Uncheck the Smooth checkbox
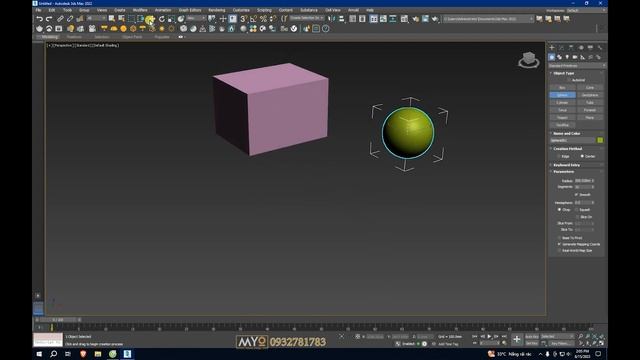Viewport: 640px width, 360px height. click(x=576, y=194)
